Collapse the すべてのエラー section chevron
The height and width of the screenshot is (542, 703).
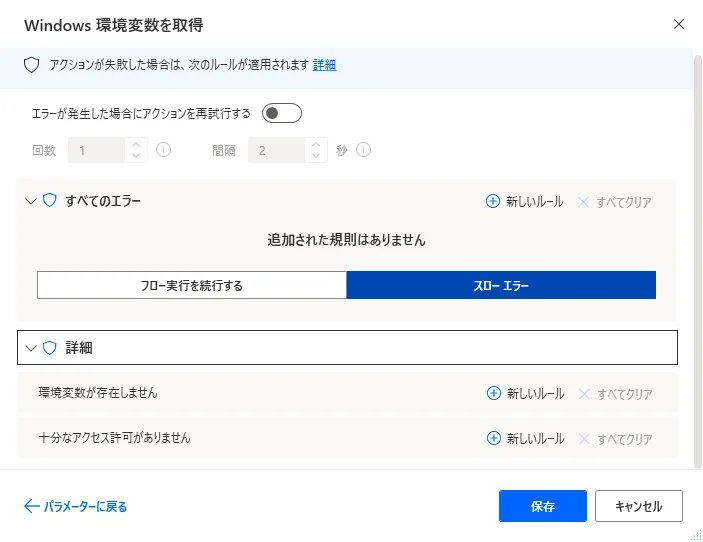[30, 201]
